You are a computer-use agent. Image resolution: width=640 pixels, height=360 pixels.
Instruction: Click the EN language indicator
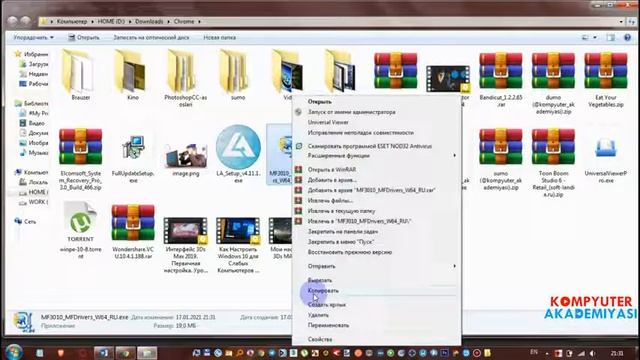point(534,352)
